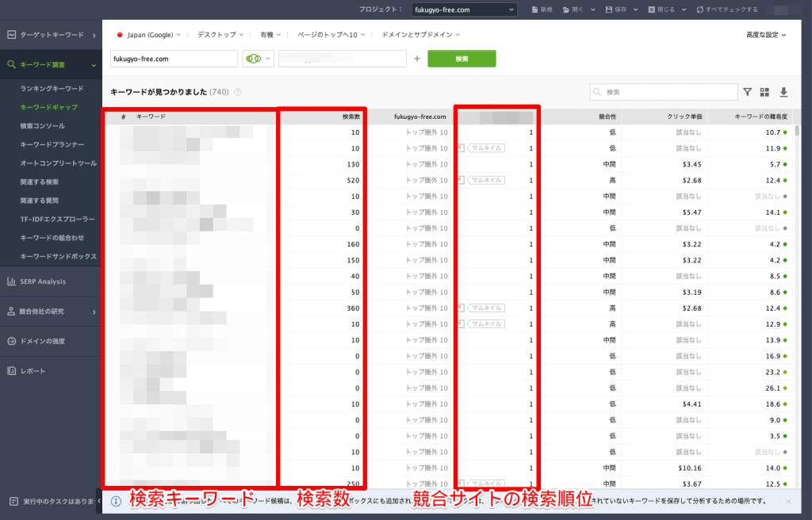Click the filter funnel icon

point(747,92)
